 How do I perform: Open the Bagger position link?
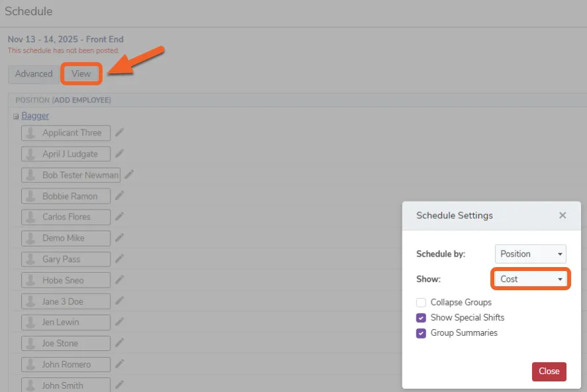coord(35,116)
